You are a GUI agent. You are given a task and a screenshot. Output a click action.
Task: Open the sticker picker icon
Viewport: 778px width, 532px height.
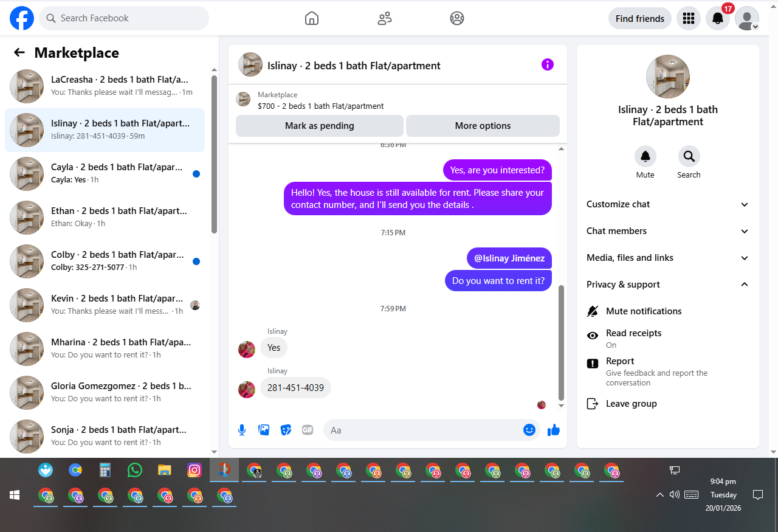(x=286, y=430)
